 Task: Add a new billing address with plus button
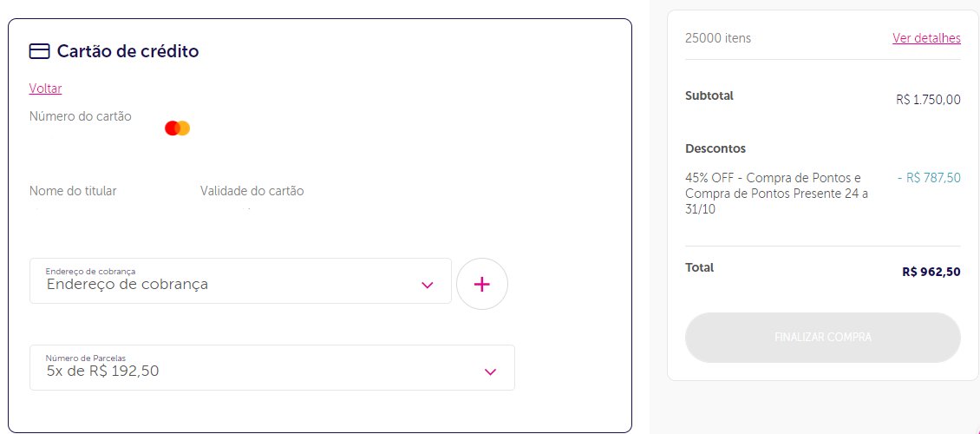pos(482,284)
